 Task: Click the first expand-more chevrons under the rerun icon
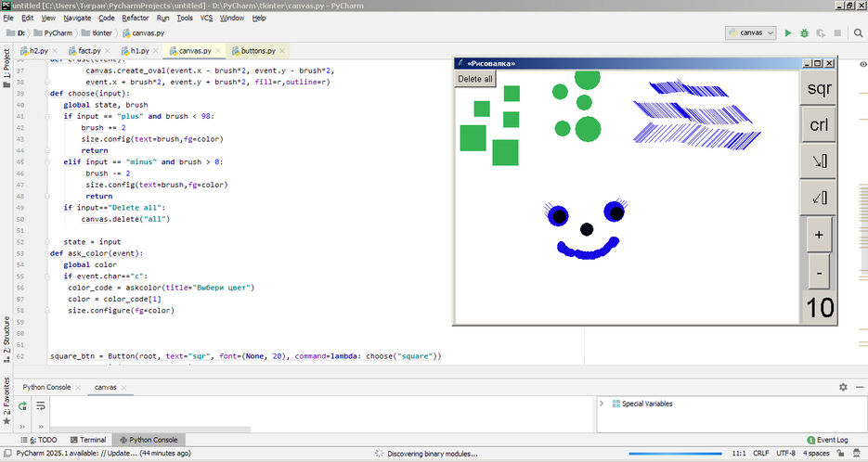pos(22,427)
